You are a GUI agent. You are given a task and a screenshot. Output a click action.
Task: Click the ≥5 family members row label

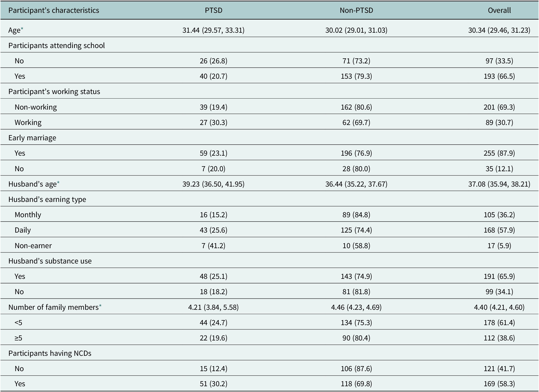[18, 338]
